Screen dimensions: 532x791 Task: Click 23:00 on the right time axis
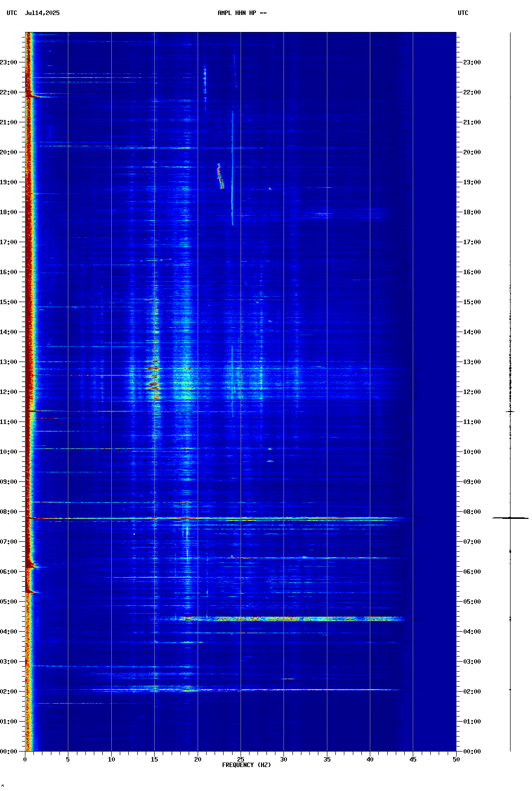coord(472,62)
